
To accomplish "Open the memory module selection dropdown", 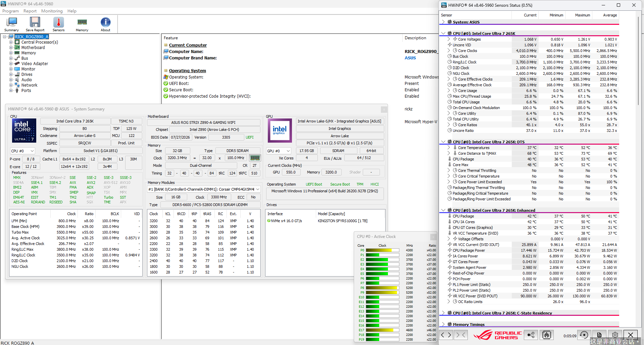I will click(x=204, y=189).
